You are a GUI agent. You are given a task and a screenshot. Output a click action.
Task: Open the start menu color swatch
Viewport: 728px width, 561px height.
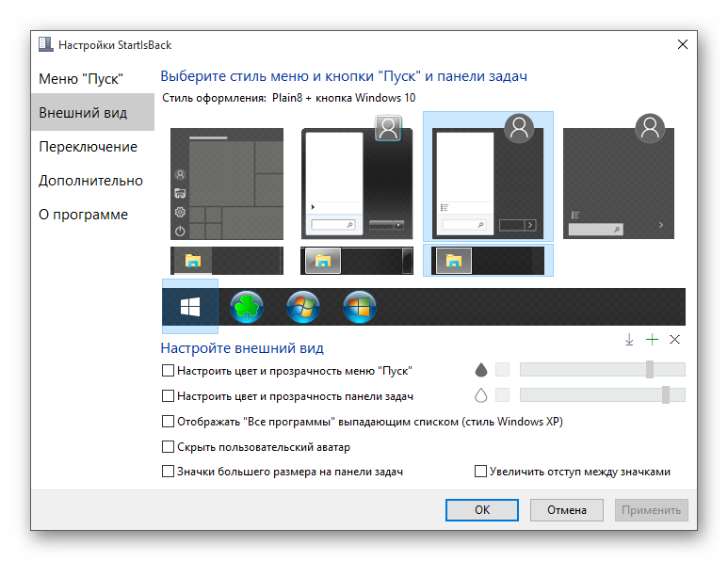502,370
